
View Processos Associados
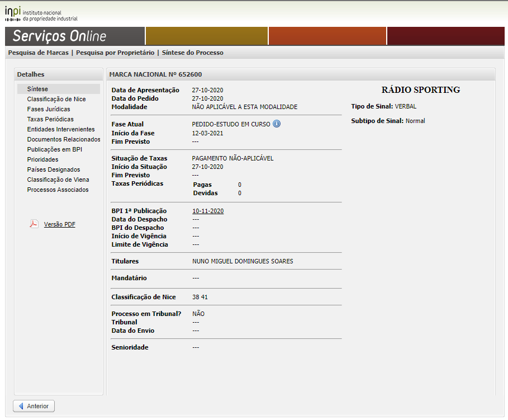click(x=58, y=190)
